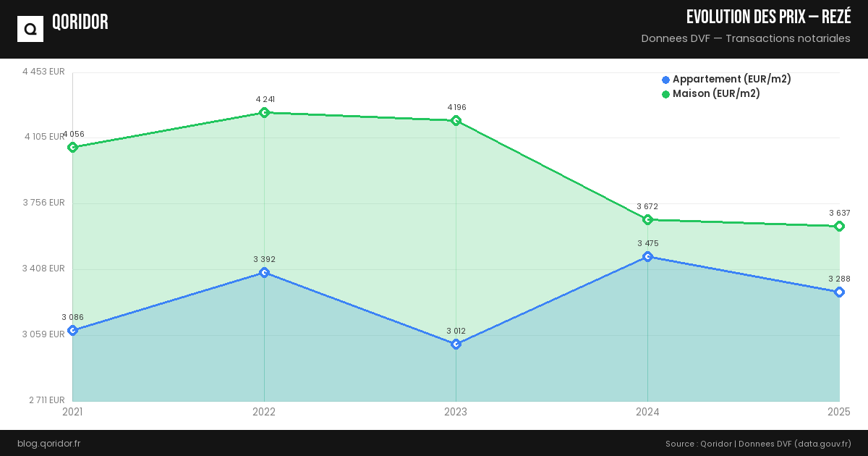
Task: Click the 2023 x-axis label
Action: [456, 413]
